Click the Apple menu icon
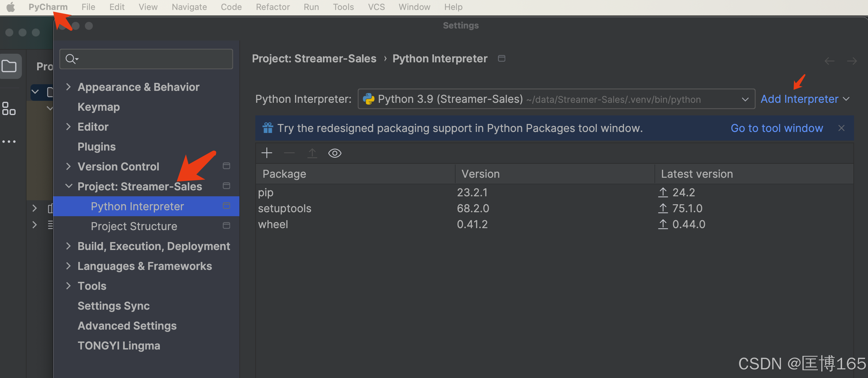The height and width of the screenshot is (378, 868). tap(11, 7)
